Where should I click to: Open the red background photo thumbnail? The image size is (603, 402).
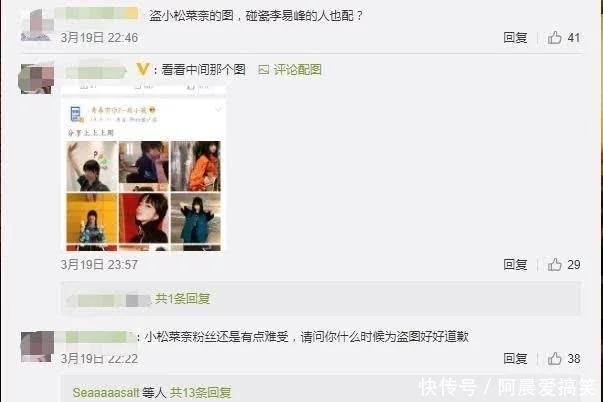point(144,218)
